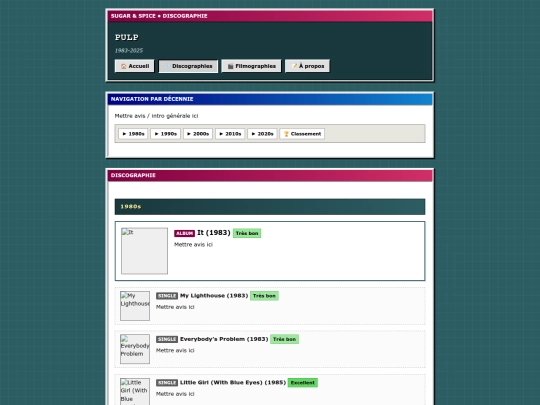Image resolution: width=540 pixels, height=405 pixels.
Task: Click "Mettre avis ici" under Everybody's Problem
Action: pos(175,350)
